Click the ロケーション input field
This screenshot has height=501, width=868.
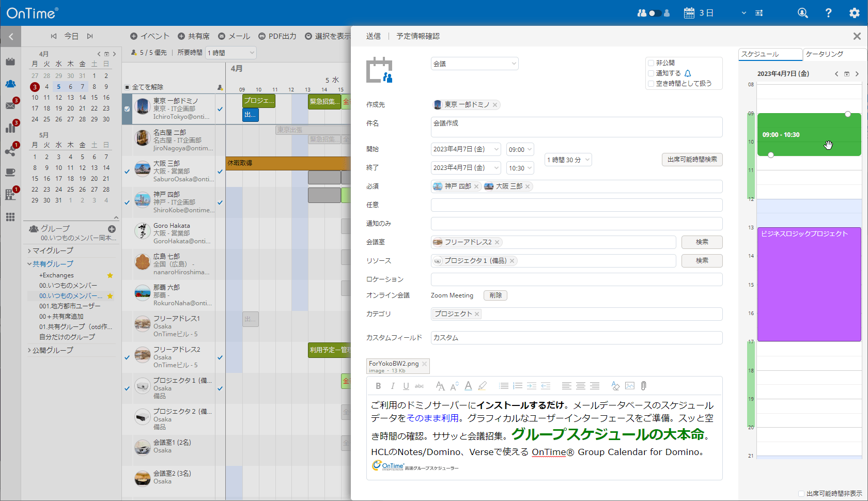click(x=576, y=279)
